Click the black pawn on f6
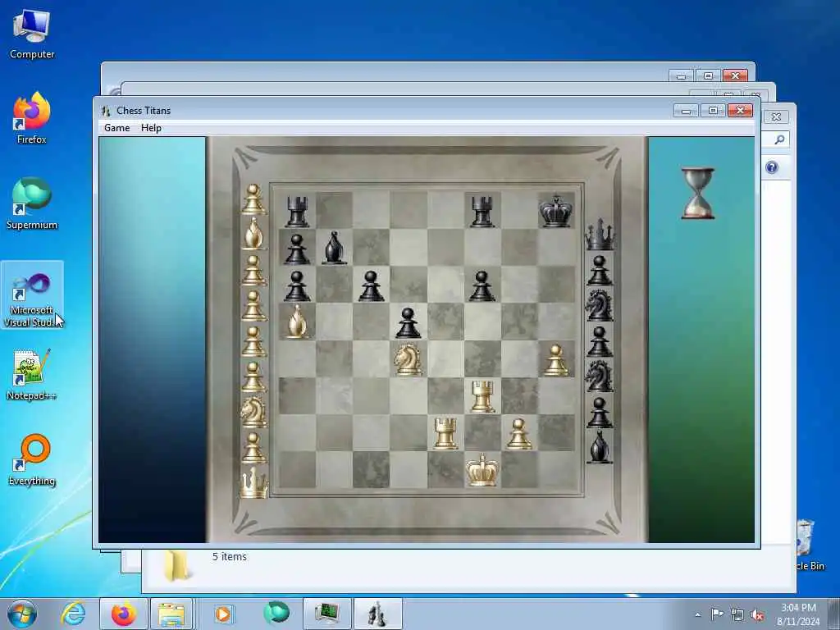 482,285
